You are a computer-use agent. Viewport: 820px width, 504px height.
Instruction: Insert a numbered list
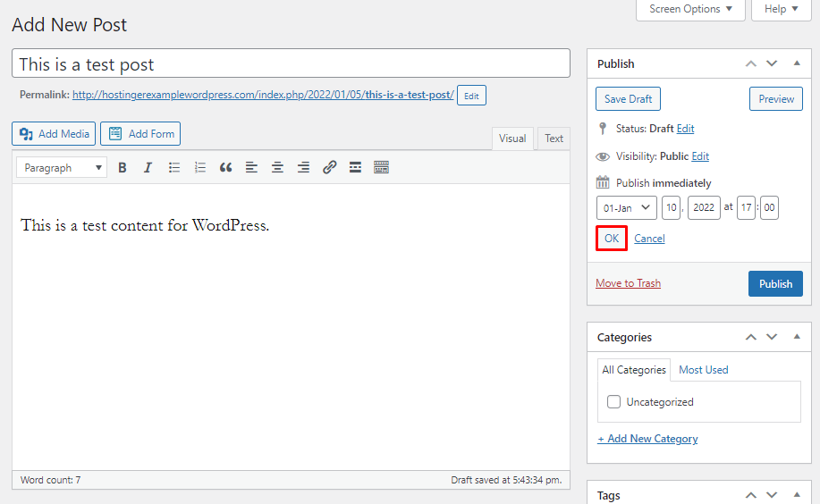pos(200,167)
